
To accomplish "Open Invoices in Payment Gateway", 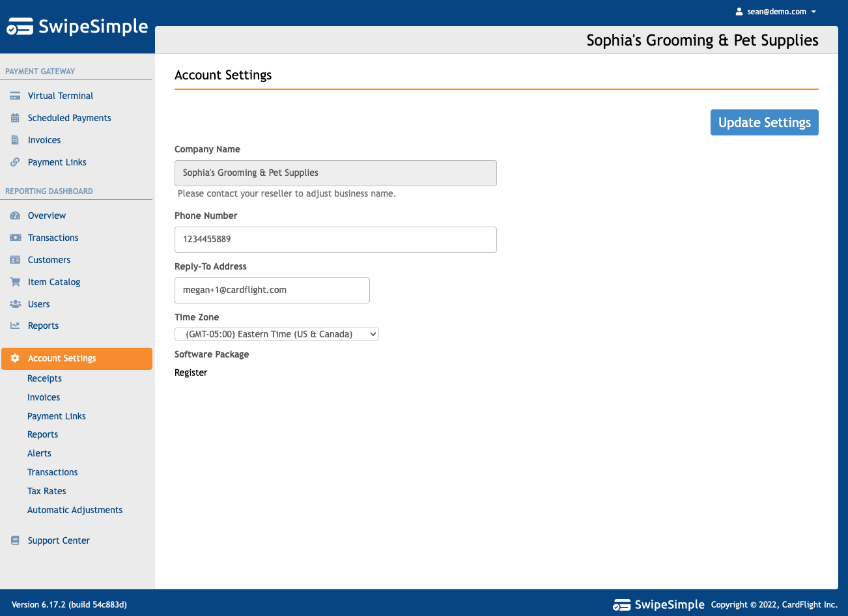I will pos(44,140).
